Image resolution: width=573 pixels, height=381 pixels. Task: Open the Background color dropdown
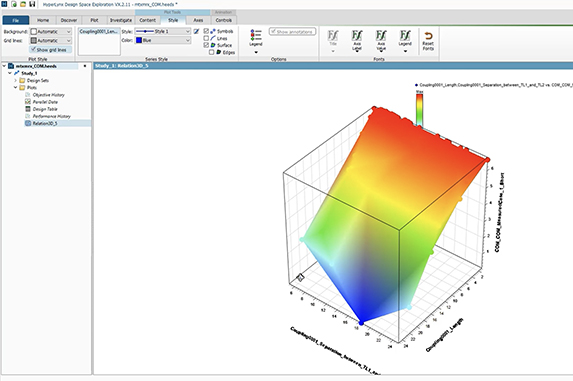point(51,31)
